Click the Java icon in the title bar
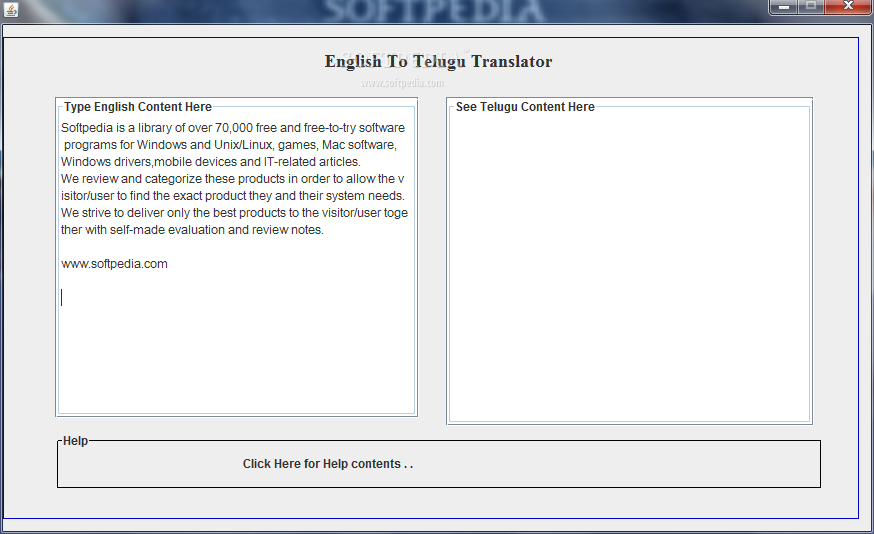874x534 pixels. 11,9
